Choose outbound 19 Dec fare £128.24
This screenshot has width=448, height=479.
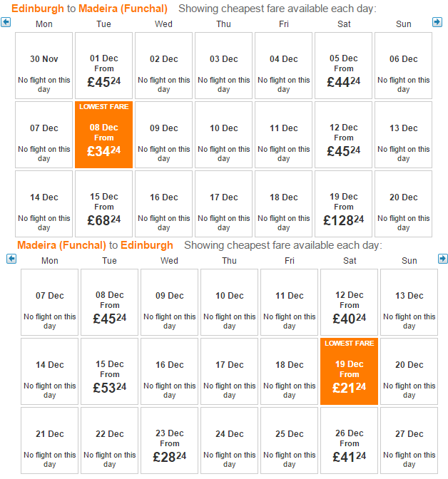[343, 204]
